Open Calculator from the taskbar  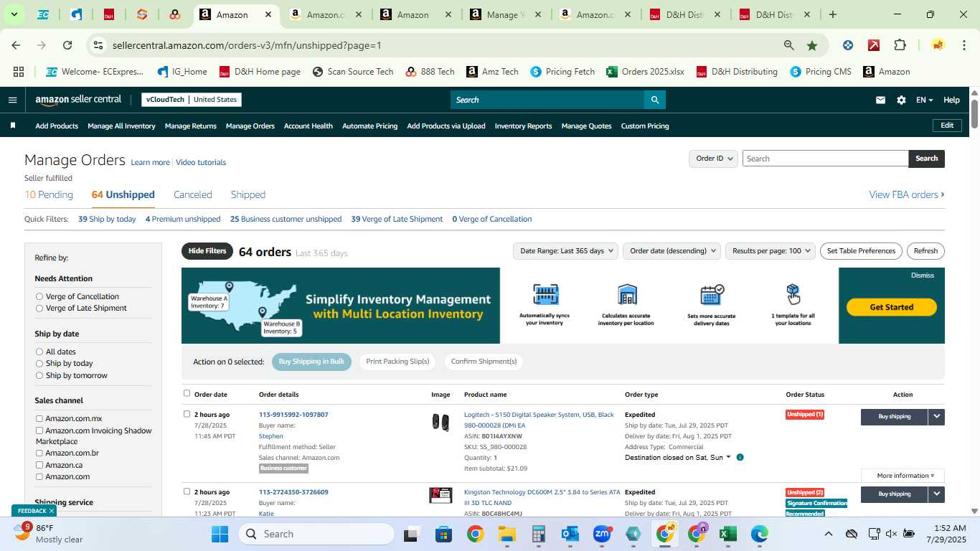pos(538,534)
